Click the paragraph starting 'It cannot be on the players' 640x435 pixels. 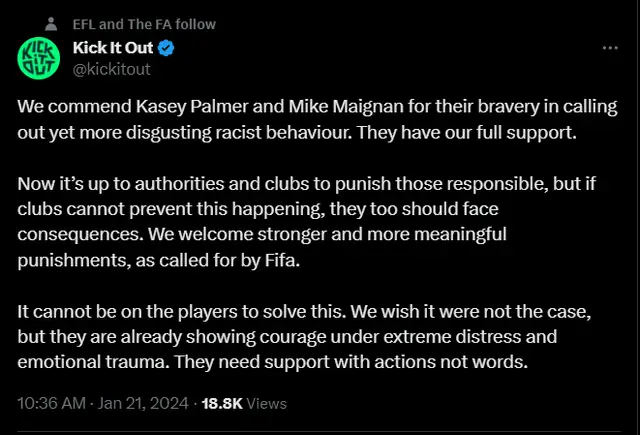click(304, 337)
